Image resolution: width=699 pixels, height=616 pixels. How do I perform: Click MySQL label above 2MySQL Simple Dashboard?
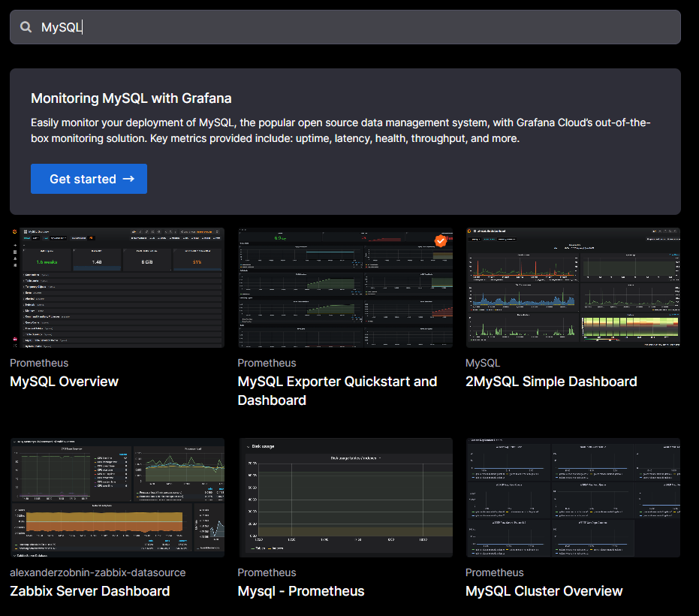[x=483, y=363]
